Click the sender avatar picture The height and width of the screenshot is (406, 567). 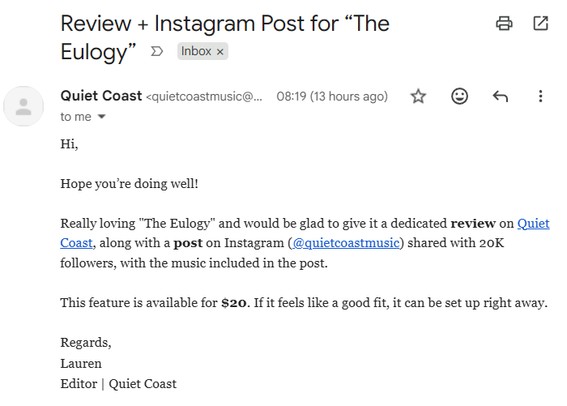(24, 106)
